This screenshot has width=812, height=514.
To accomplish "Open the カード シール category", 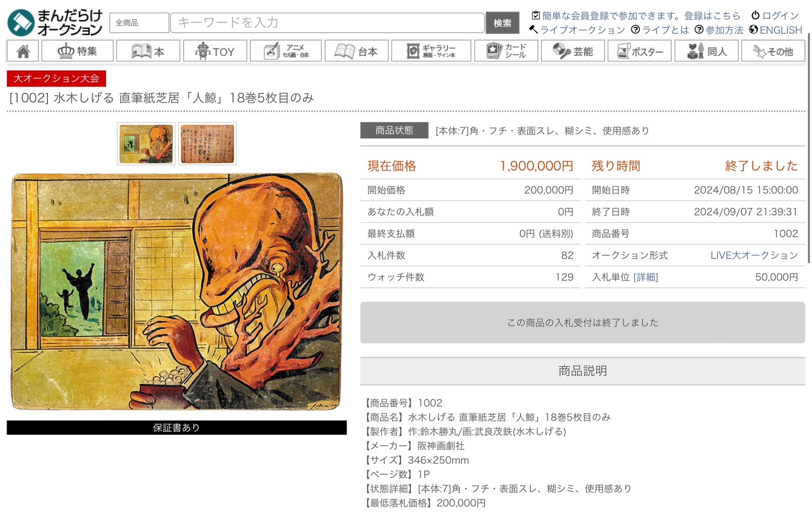I will pyautogui.click(x=506, y=52).
